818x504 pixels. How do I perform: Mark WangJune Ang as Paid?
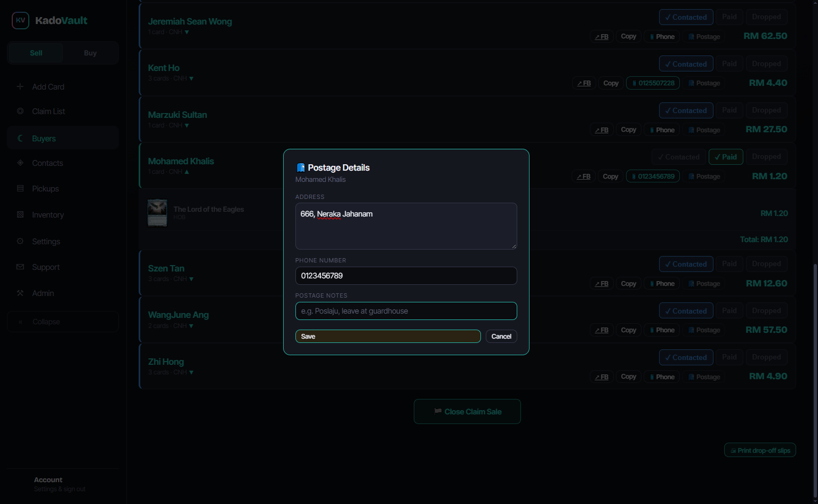click(729, 310)
